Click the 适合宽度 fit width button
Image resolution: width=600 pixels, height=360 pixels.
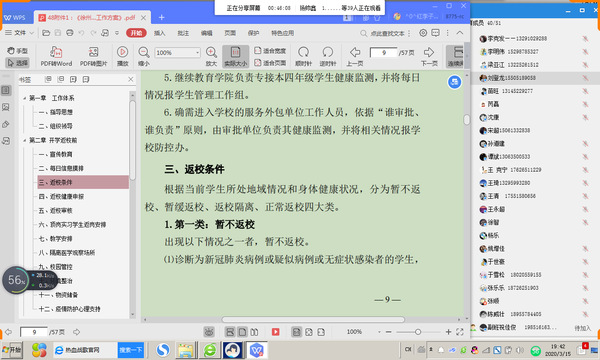[x=270, y=50]
